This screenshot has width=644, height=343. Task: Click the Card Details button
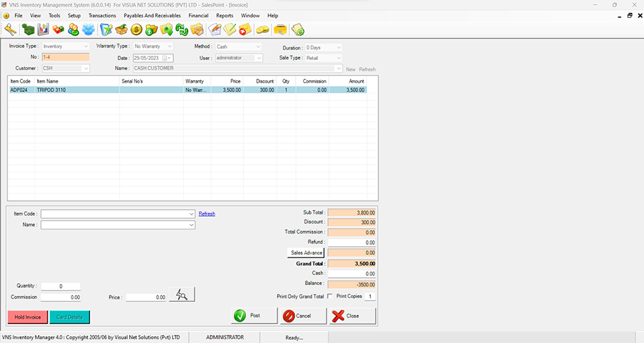pos(69,317)
